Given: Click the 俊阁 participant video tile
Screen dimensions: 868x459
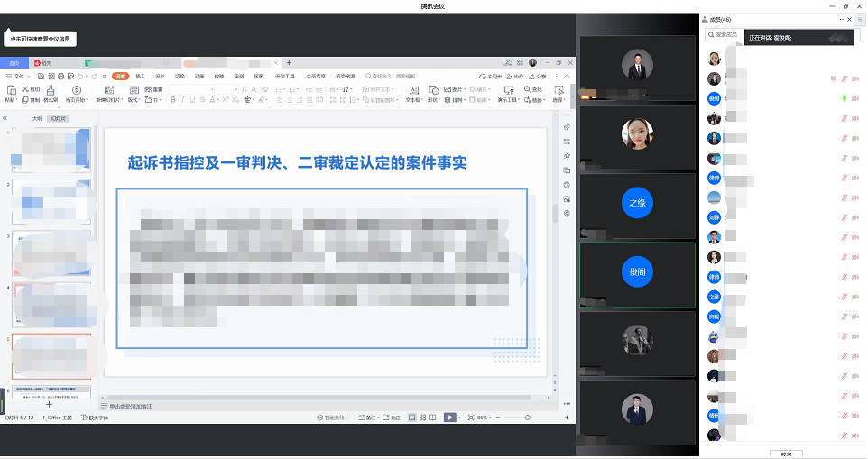Looking at the screenshot, I should (637, 274).
